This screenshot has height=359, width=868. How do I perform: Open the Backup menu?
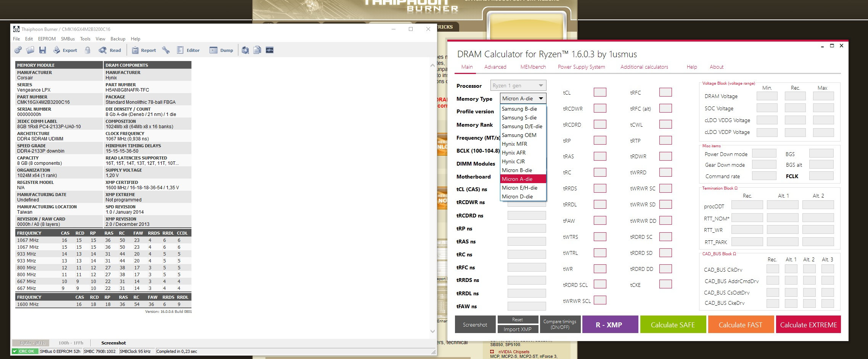pos(118,39)
